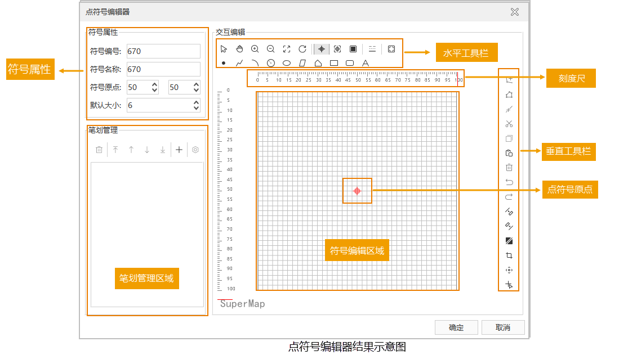Toggle the filled square display button
This screenshot has height=364, width=619.
pyautogui.click(x=353, y=49)
